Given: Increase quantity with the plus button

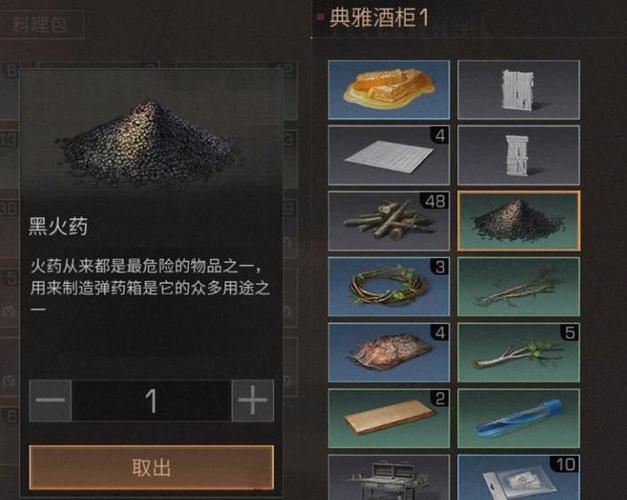Looking at the screenshot, I should click(x=253, y=400).
